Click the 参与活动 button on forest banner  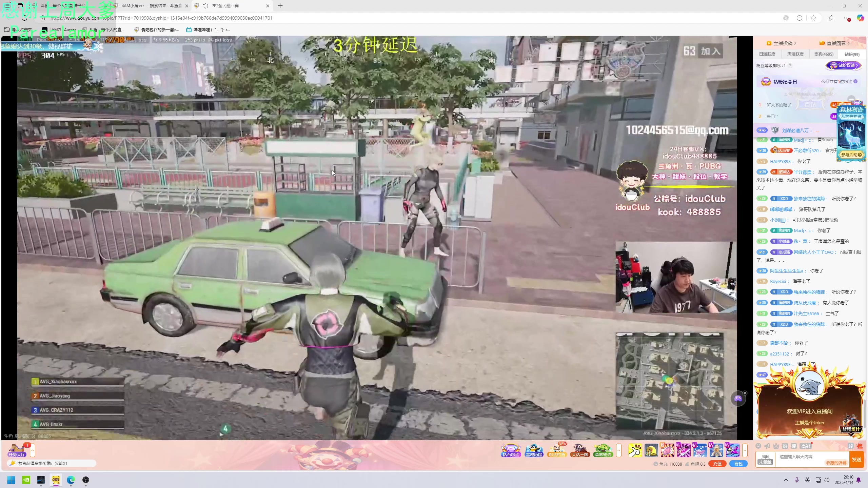tap(851, 155)
